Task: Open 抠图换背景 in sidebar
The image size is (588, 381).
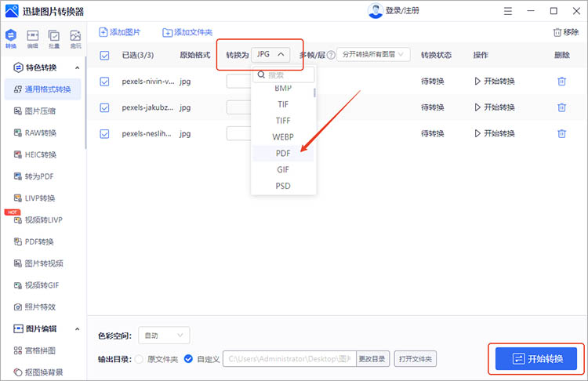Action: [x=38, y=372]
